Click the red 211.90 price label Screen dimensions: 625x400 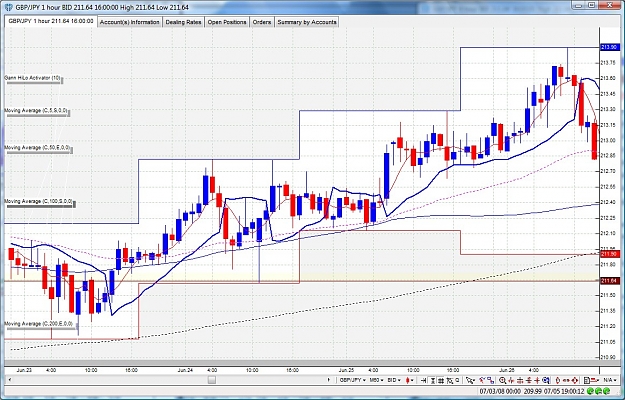pos(610,254)
